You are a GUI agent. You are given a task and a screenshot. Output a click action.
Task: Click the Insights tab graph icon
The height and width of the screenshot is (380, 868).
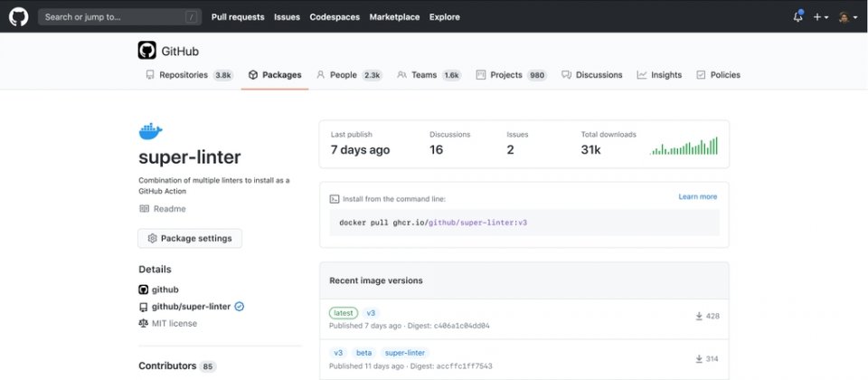642,75
